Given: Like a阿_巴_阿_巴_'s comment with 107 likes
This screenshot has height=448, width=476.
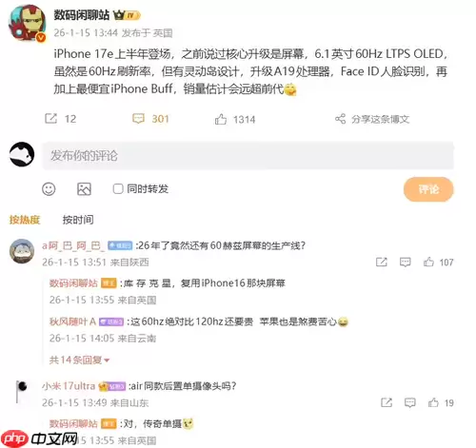Looking at the screenshot, I should click(428, 262).
